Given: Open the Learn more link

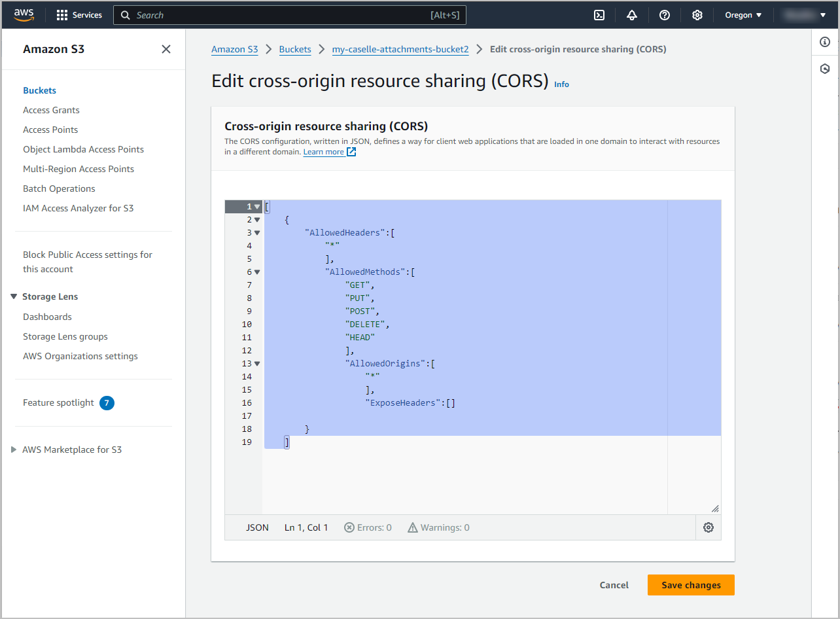Looking at the screenshot, I should pyautogui.click(x=323, y=152).
